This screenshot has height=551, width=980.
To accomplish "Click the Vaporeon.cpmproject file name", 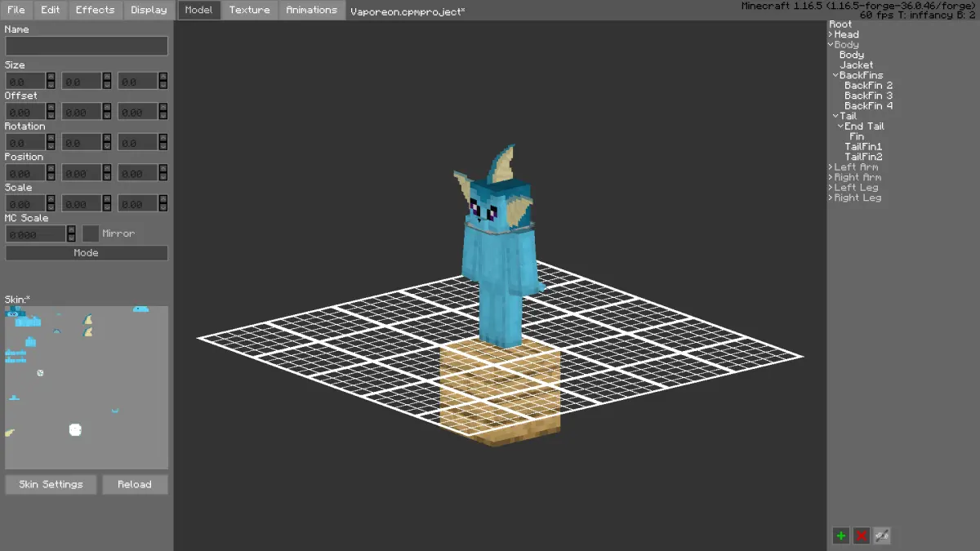I will [408, 11].
